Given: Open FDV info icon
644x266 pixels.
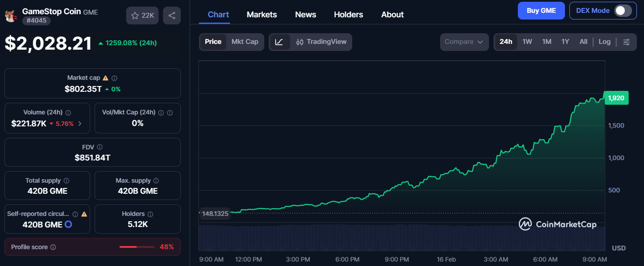Looking at the screenshot, I should point(99,147).
